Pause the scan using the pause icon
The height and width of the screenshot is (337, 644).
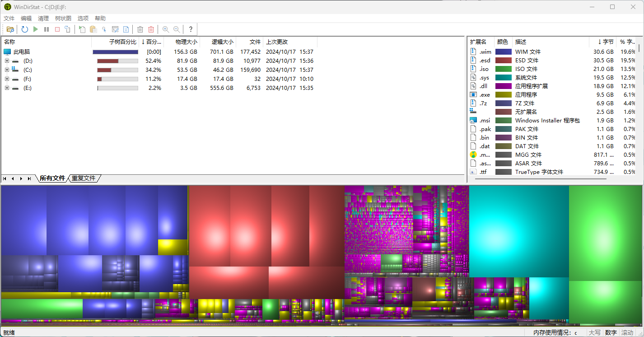click(x=47, y=29)
